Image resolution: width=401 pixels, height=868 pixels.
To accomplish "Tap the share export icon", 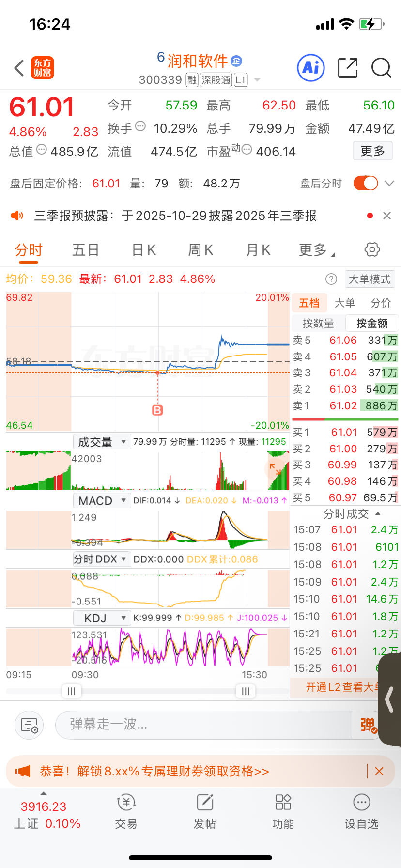I will point(348,68).
